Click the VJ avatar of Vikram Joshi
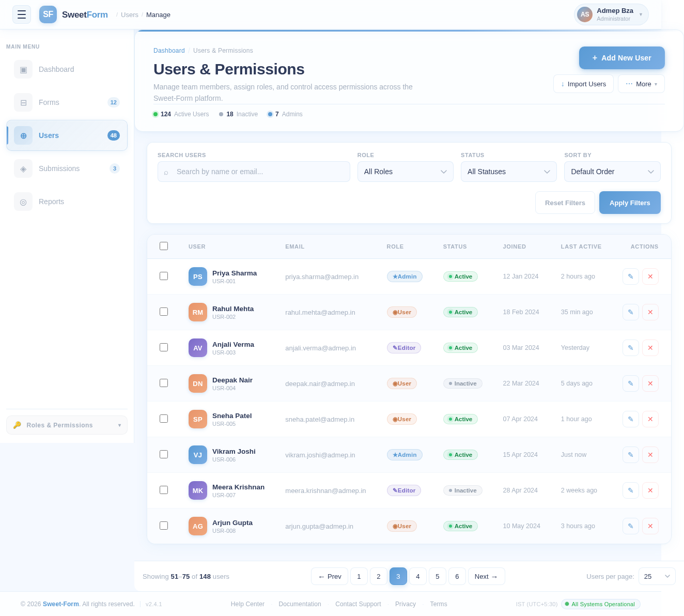This screenshot has width=684, height=616. (x=198, y=455)
